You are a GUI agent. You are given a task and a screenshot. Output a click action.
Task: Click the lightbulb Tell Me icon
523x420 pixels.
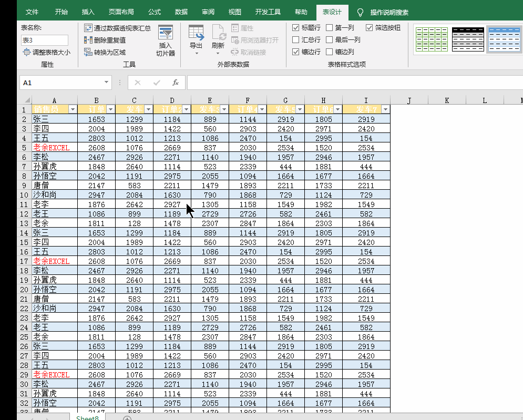(x=360, y=13)
